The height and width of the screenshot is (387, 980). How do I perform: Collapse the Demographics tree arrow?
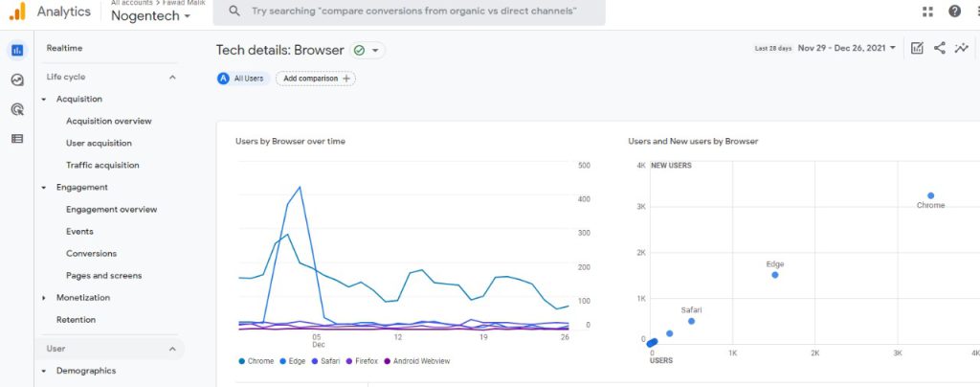click(44, 372)
